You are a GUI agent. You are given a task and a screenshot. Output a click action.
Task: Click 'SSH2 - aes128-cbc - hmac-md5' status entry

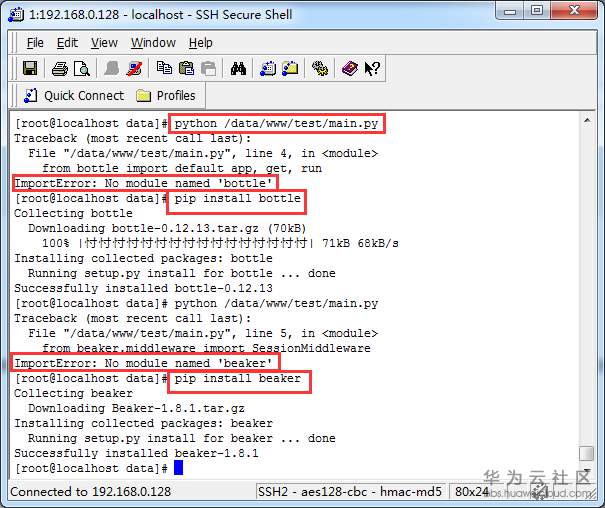[x=350, y=491]
